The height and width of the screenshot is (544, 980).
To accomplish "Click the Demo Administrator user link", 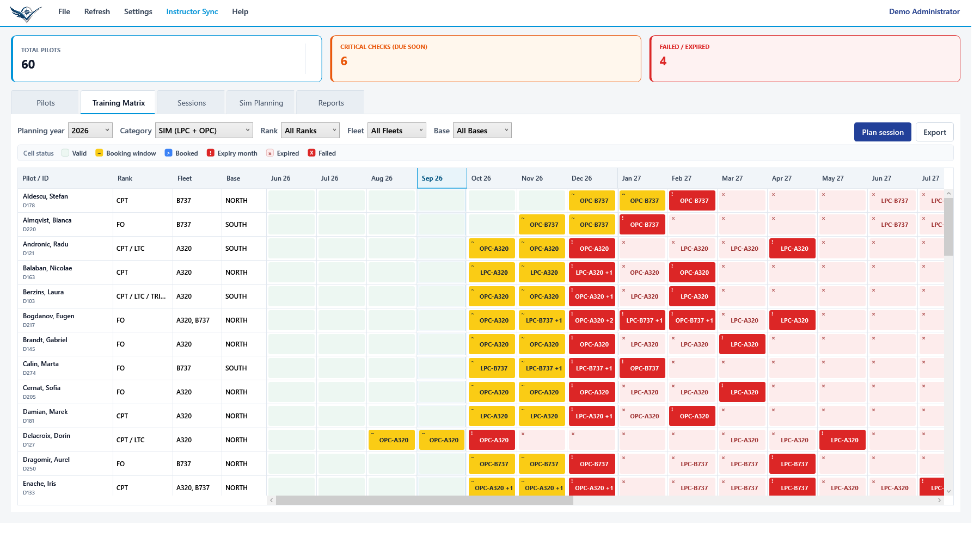I will coord(924,11).
